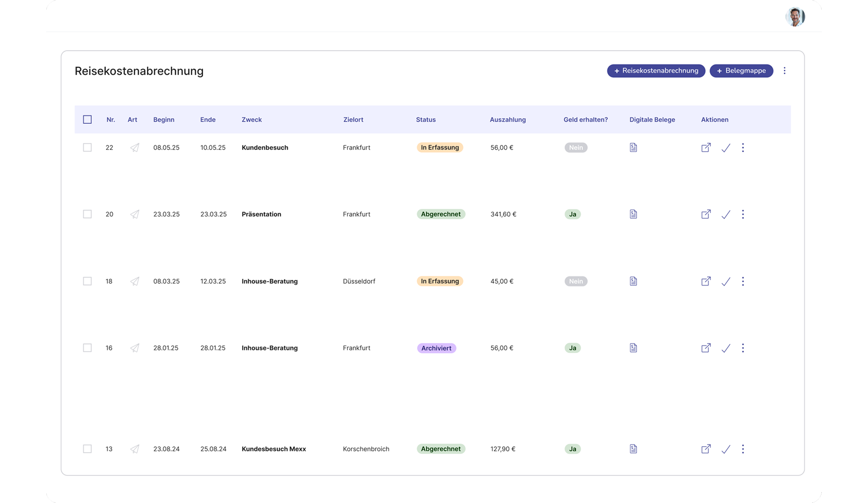Open digital receipts for Präsentation row
This screenshot has height=503, width=868.
point(633,214)
